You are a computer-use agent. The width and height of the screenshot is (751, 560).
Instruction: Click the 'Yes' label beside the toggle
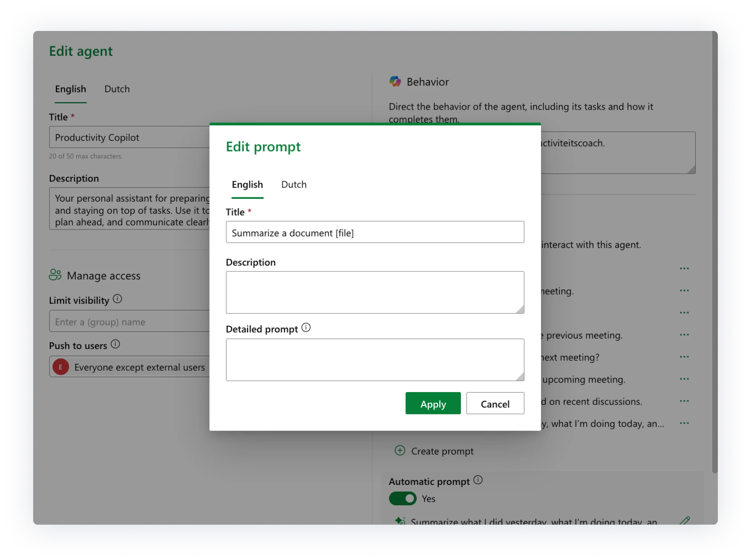(x=428, y=498)
